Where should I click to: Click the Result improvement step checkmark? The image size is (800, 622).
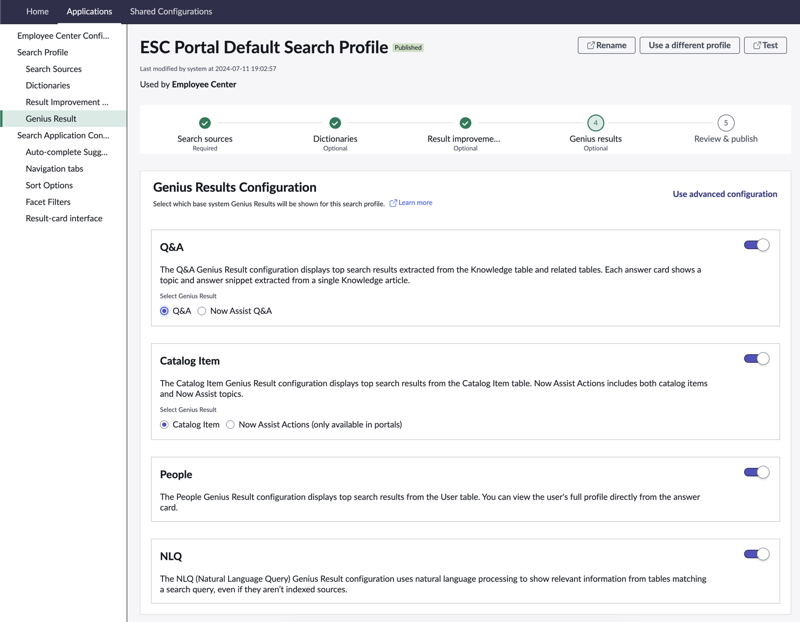pos(465,123)
